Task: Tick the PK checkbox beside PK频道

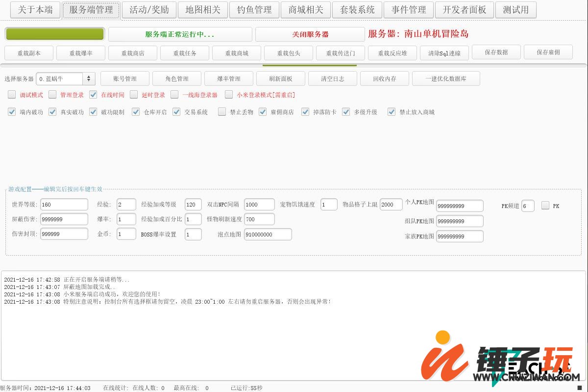Action: pyautogui.click(x=545, y=206)
